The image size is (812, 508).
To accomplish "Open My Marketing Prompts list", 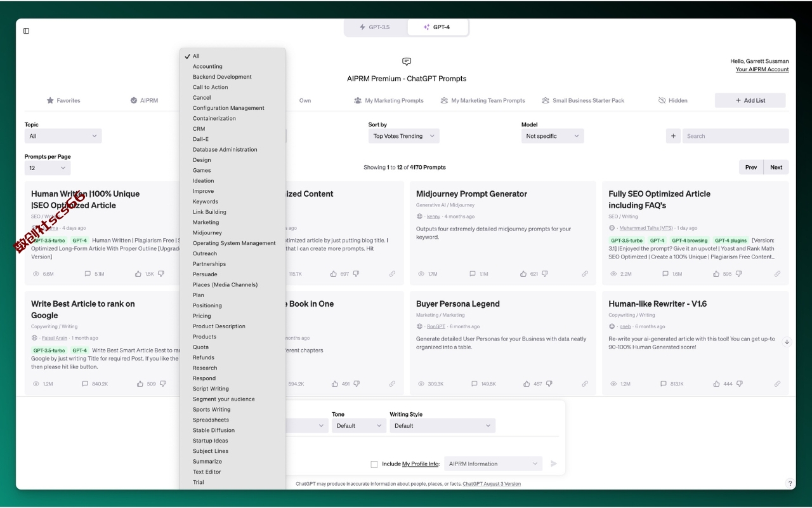I will [x=389, y=100].
